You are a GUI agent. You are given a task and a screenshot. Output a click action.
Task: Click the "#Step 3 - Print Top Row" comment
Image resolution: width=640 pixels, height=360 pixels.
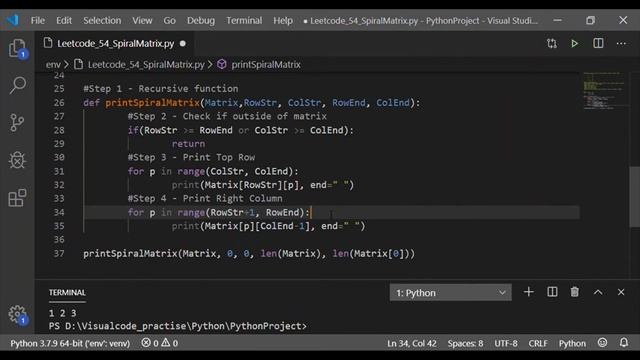point(191,157)
